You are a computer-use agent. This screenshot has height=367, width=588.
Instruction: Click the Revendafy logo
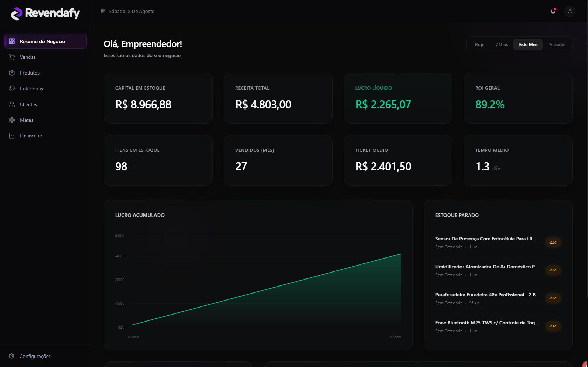pyautogui.click(x=45, y=13)
